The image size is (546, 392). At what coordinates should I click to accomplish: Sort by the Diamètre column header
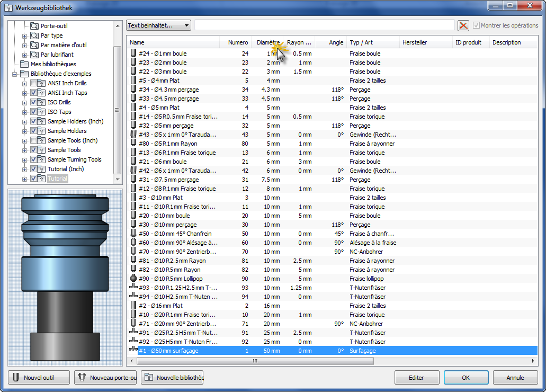coord(267,42)
